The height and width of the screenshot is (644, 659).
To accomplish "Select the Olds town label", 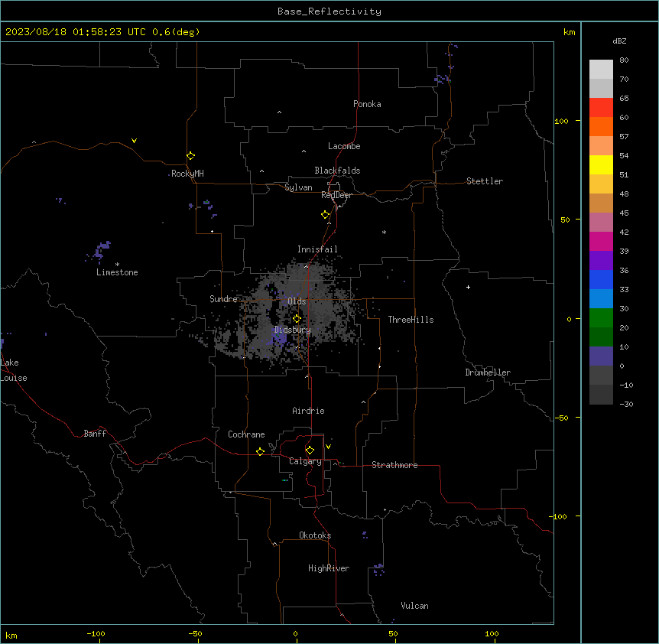I will [x=297, y=301].
